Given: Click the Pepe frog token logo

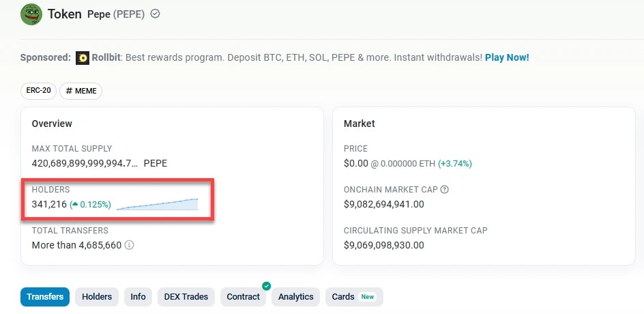Looking at the screenshot, I should pyautogui.click(x=31, y=14).
